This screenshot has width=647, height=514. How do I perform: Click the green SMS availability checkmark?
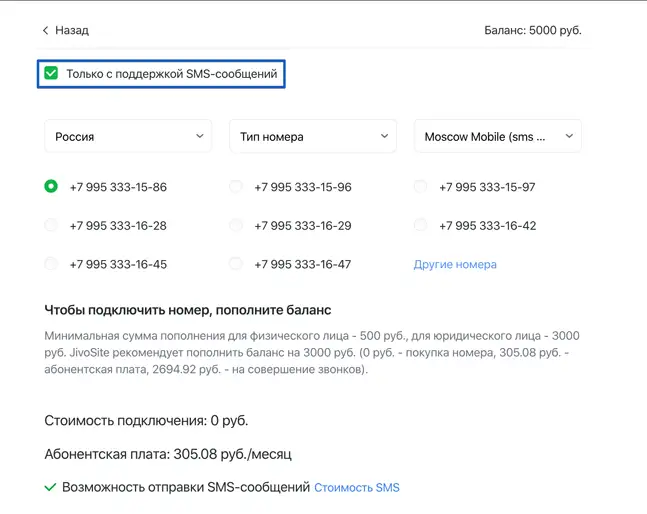(50, 488)
